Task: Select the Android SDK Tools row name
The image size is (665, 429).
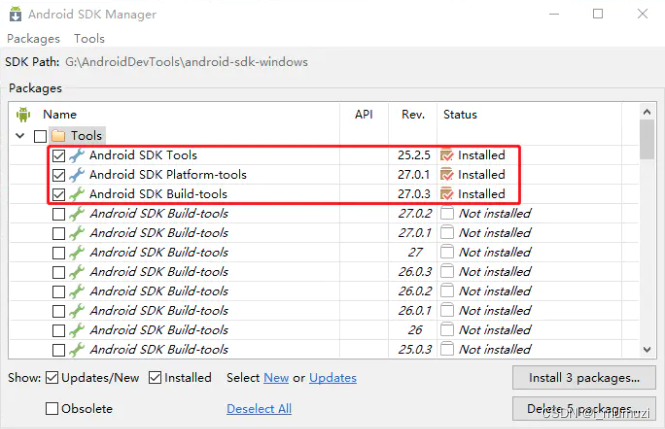Action: tap(143, 155)
